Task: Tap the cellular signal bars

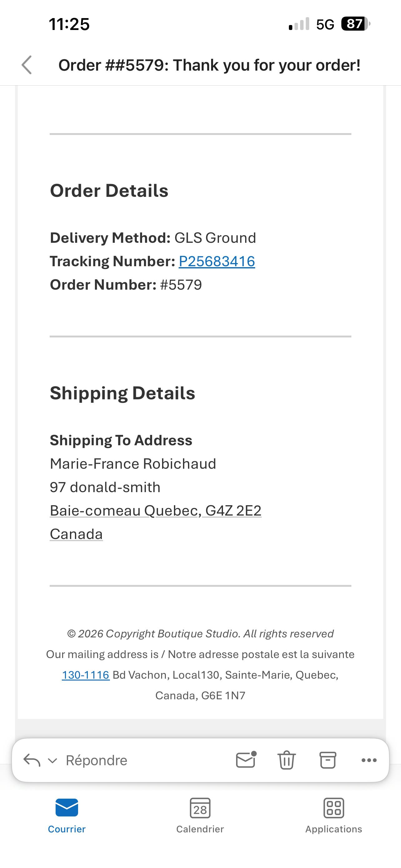Action: pos(299,24)
